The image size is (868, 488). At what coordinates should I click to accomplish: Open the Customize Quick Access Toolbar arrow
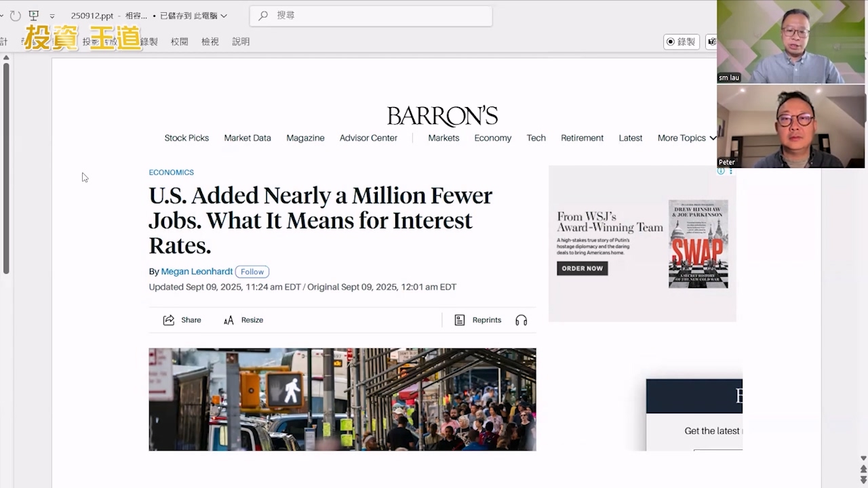point(52,16)
